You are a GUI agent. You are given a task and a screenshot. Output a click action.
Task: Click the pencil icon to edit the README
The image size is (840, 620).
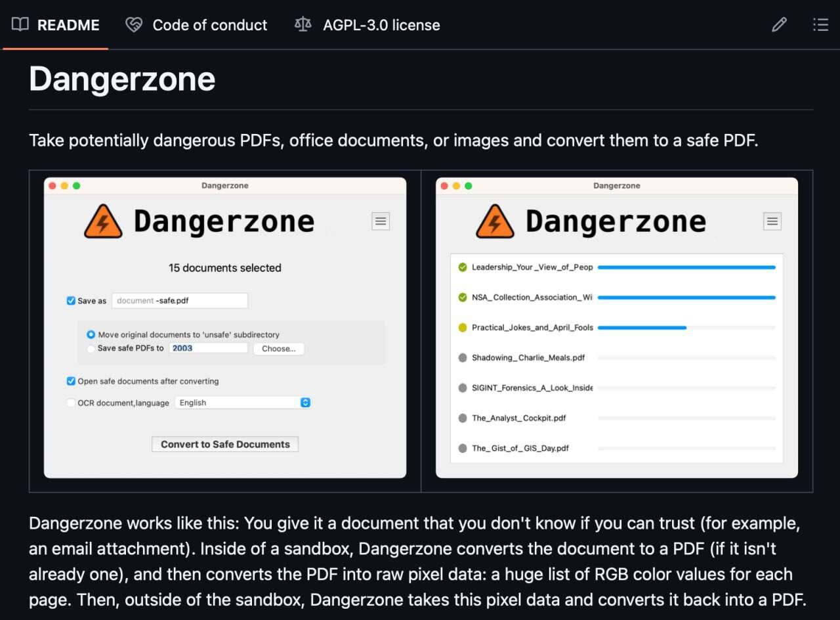click(779, 24)
